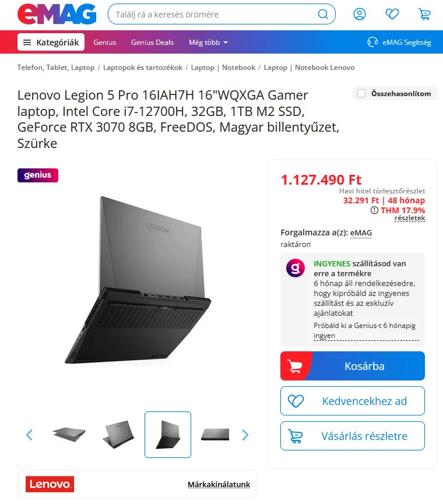Open the Kategóriák hamburger menu
This screenshot has height=504, width=443.
[x=51, y=42]
